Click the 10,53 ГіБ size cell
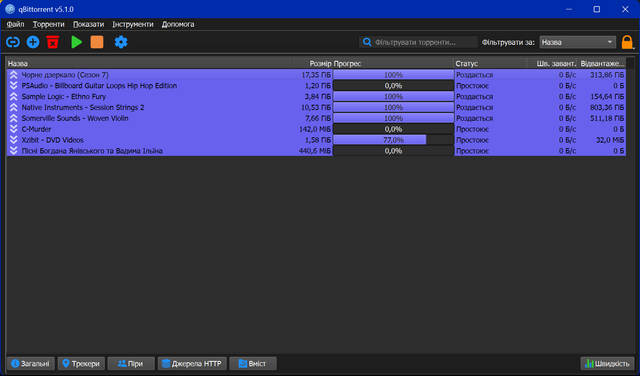 316,107
